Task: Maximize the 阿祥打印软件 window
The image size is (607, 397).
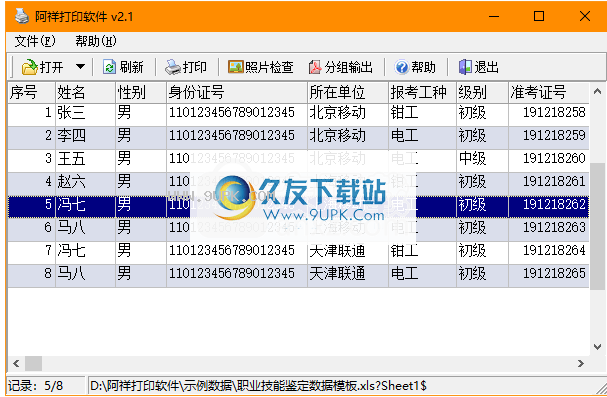Action: pos(539,16)
